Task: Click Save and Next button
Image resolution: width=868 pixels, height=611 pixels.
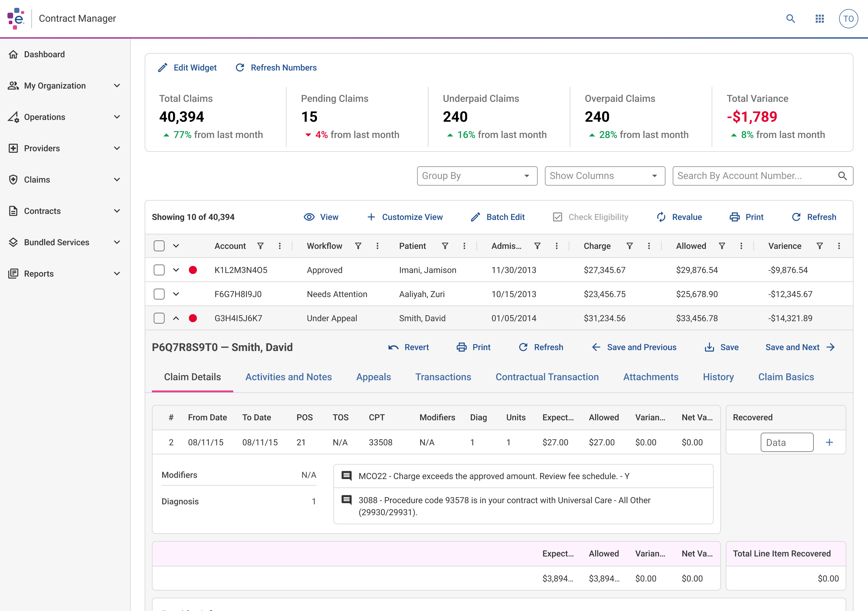Action: (x=799, y=347)
